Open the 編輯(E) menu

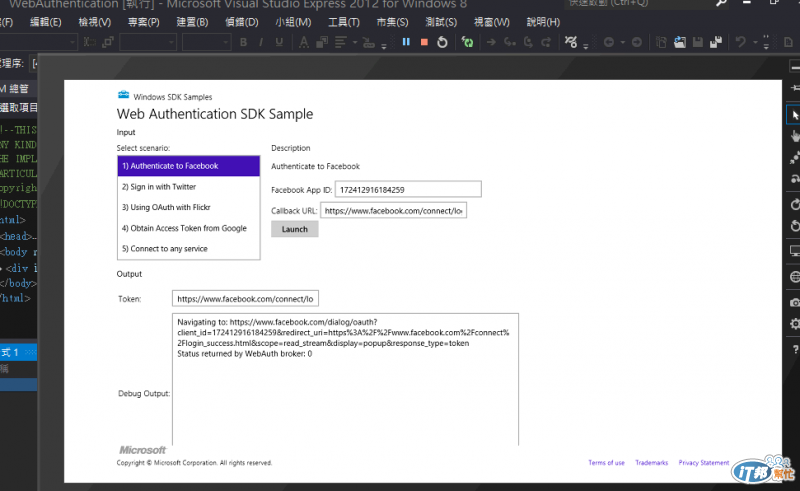(x=45, y=22)
